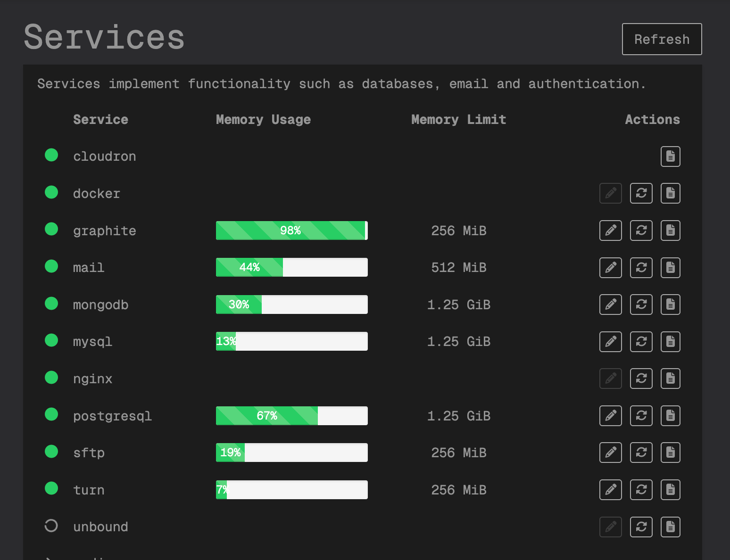Click the Refresh button
730x560 pixels.
pos(662,39)
